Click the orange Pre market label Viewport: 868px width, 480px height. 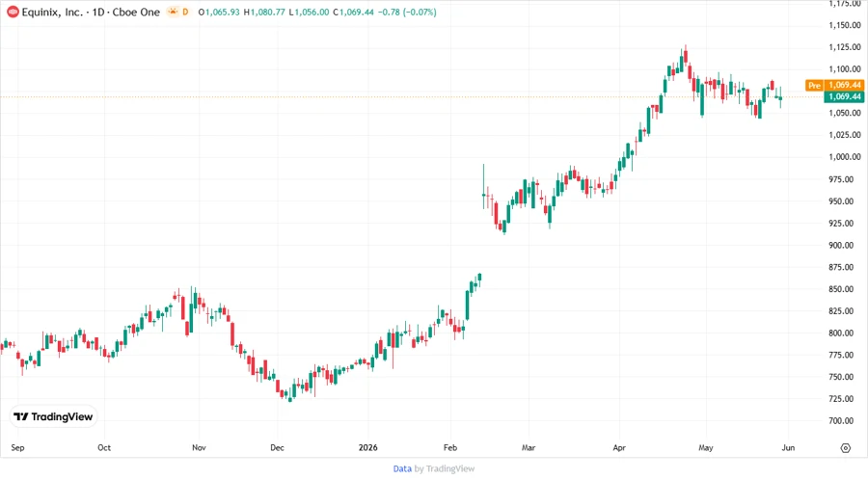click(814, 85)
